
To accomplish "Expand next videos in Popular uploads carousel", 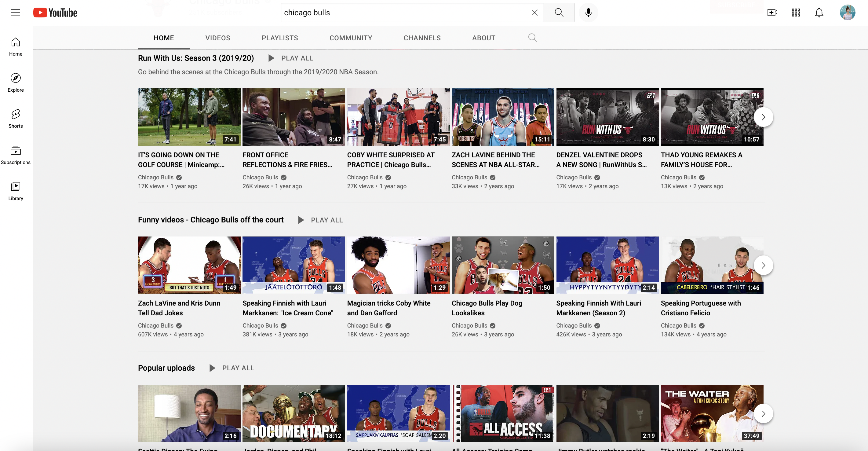I will [x=764, y=413].
